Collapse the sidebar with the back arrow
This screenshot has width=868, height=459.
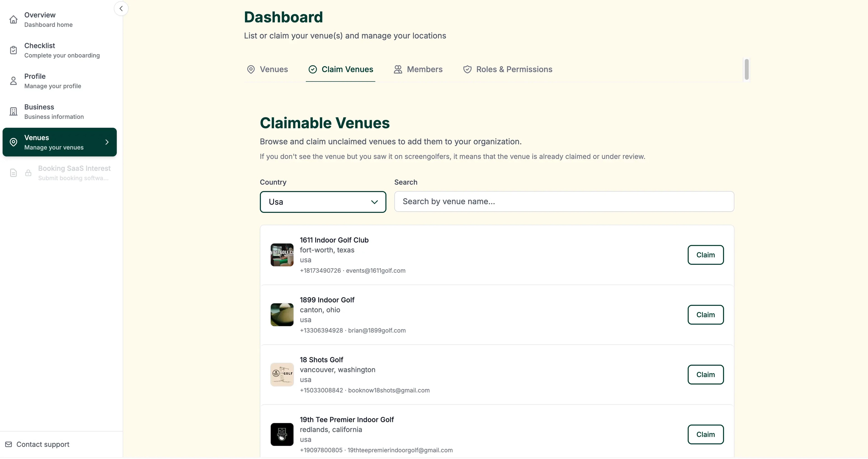[121, 8]
